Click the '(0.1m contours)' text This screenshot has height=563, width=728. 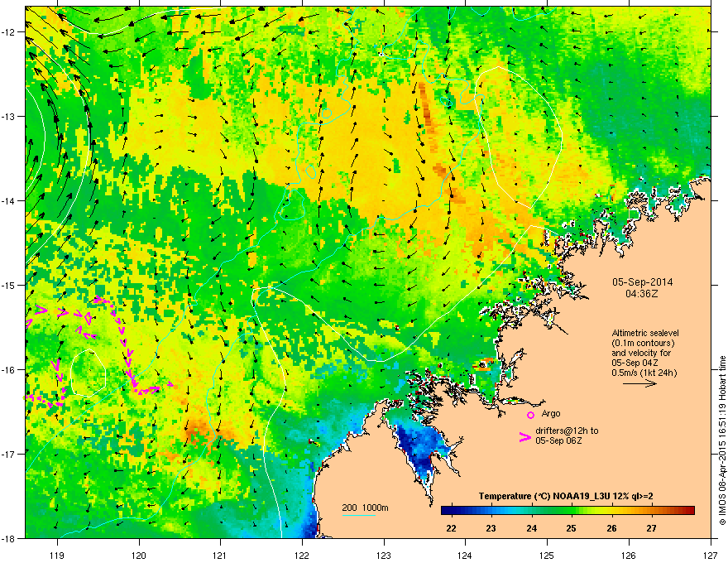click(x=643, y=344)
